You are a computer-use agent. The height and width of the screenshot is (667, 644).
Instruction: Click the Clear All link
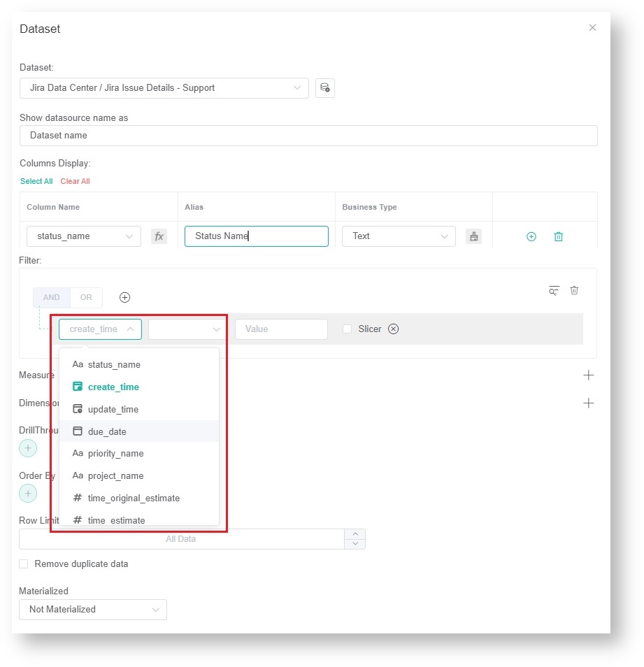pos(75,181)
